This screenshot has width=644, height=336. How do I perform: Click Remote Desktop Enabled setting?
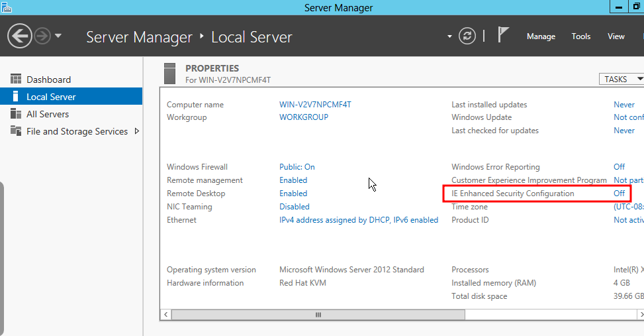point(293,194)
